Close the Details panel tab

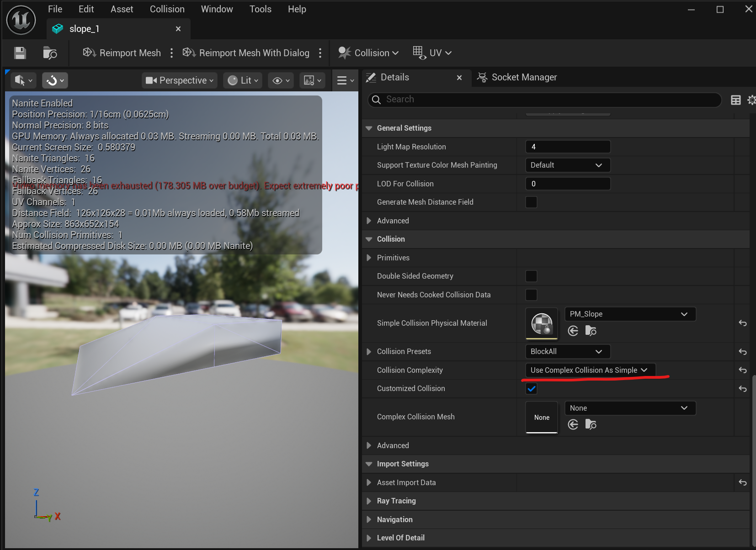459,78
